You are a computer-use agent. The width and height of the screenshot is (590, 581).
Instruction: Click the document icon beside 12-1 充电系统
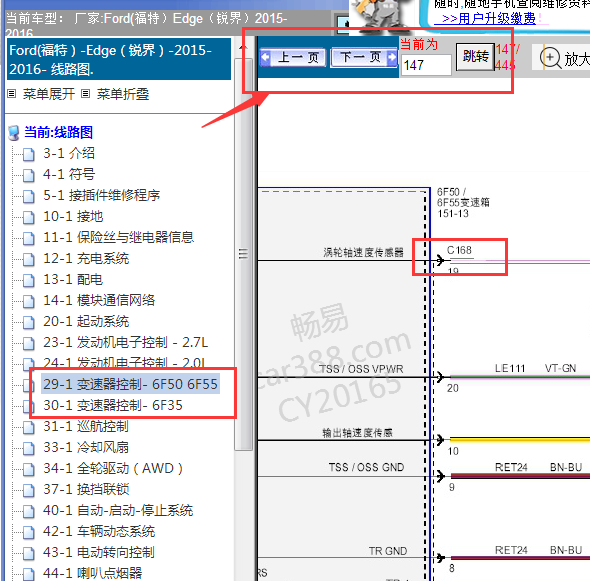point(29,259)
